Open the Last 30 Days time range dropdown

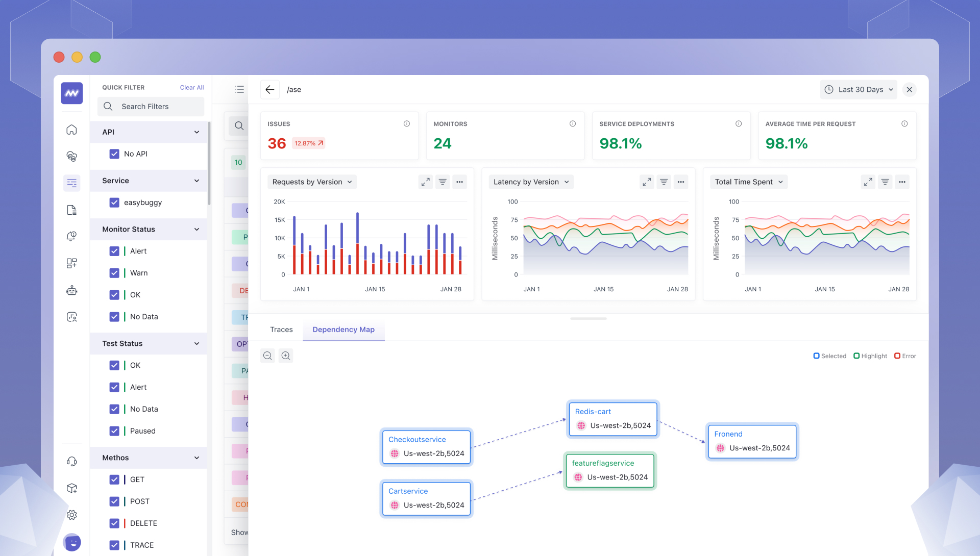click(858, 89)
